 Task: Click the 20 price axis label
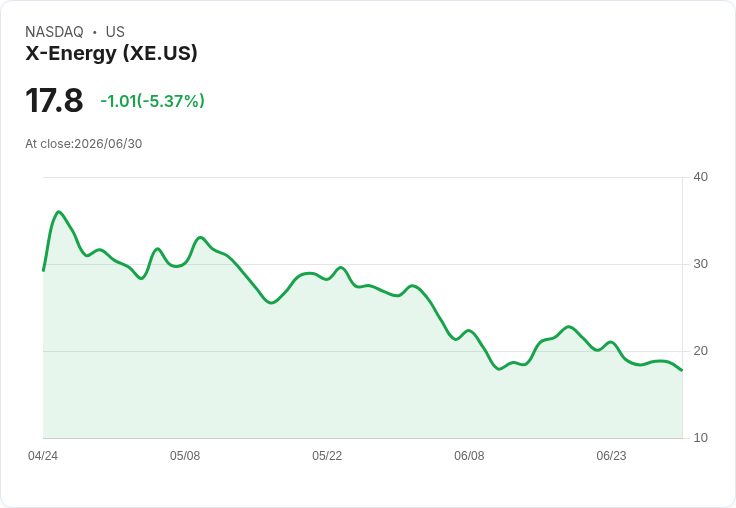[700, 351]
